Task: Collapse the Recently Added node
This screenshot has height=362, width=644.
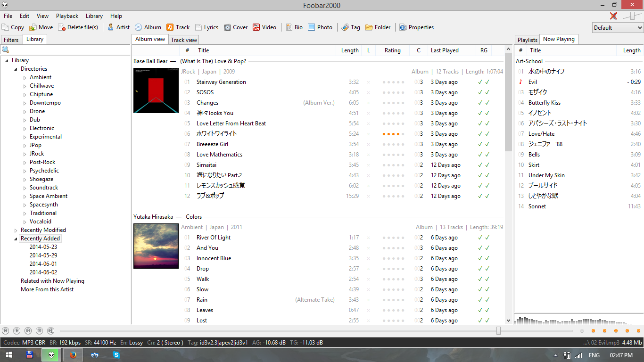Action: coord(16,239)
